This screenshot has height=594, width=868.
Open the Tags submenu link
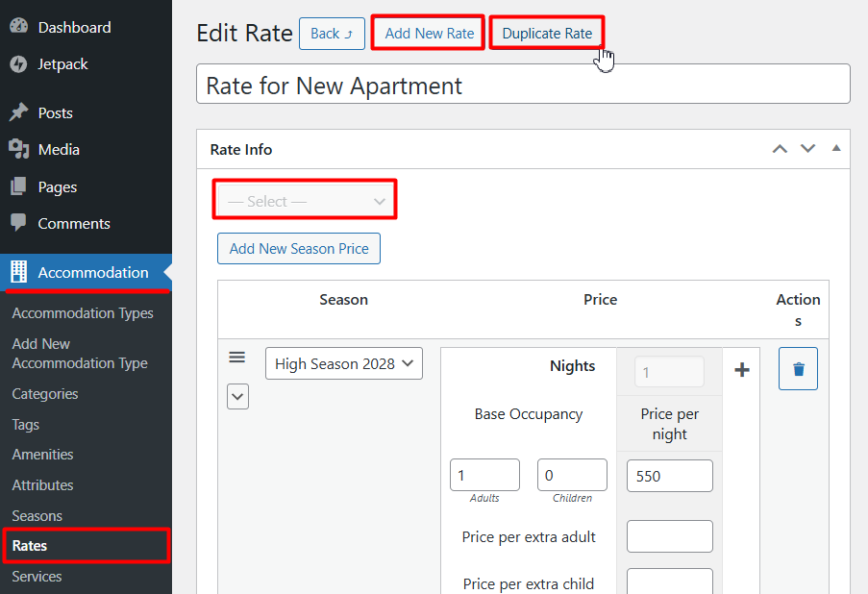[25, 425]
